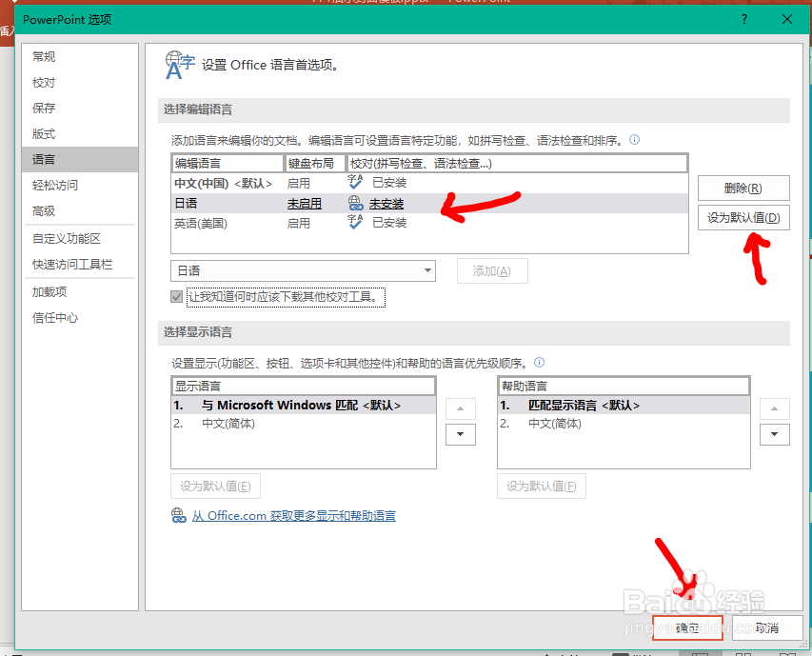Switch to the 校对 sidebar section
The image size is (812, 656).
[43, 82]
